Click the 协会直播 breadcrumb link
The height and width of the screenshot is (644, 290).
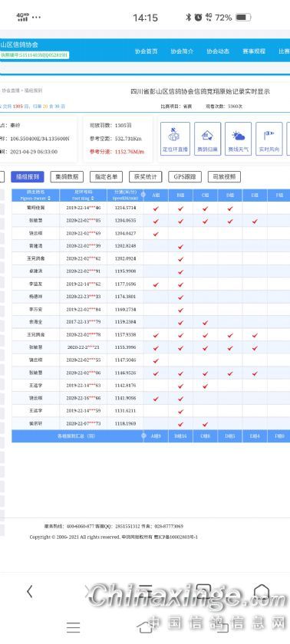coord(11,90)
